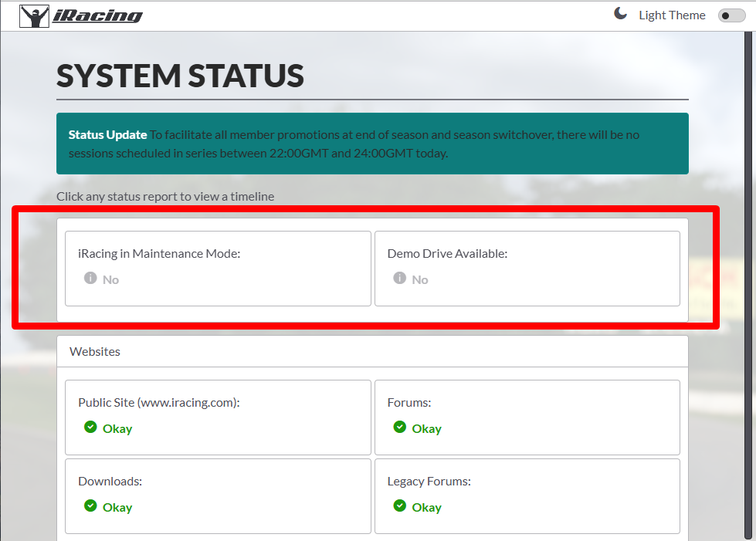The height and width of the screenshot is (541, 756).
Task: Click the 'Click any status report' hint text
Action: pyautogui.click(x=165, y=197)
